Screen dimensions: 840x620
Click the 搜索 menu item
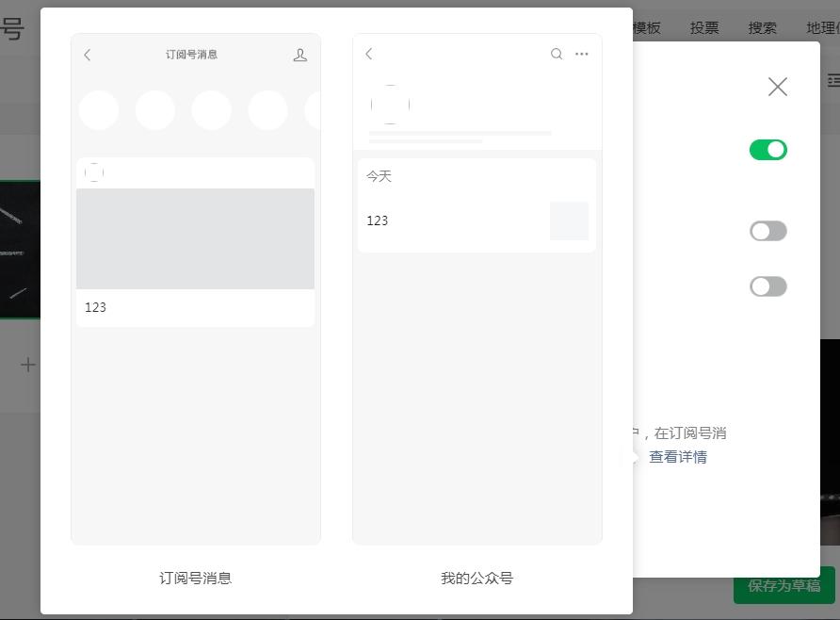click(x=762, y=27)
